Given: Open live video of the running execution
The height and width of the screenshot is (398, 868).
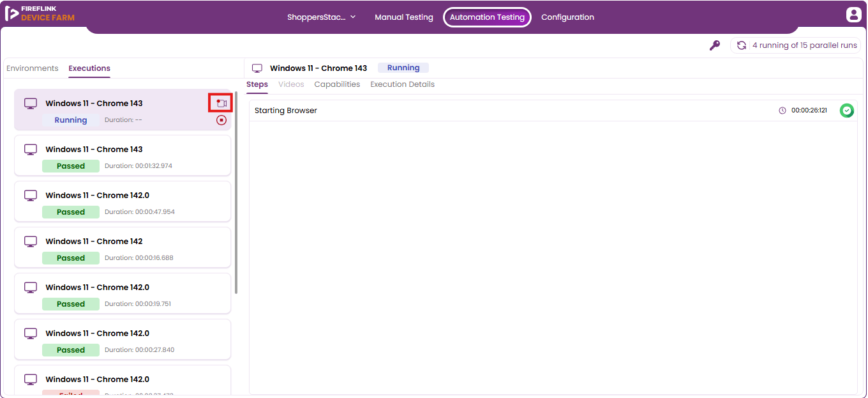Looking at the screenshot, I should coord(221,103).
